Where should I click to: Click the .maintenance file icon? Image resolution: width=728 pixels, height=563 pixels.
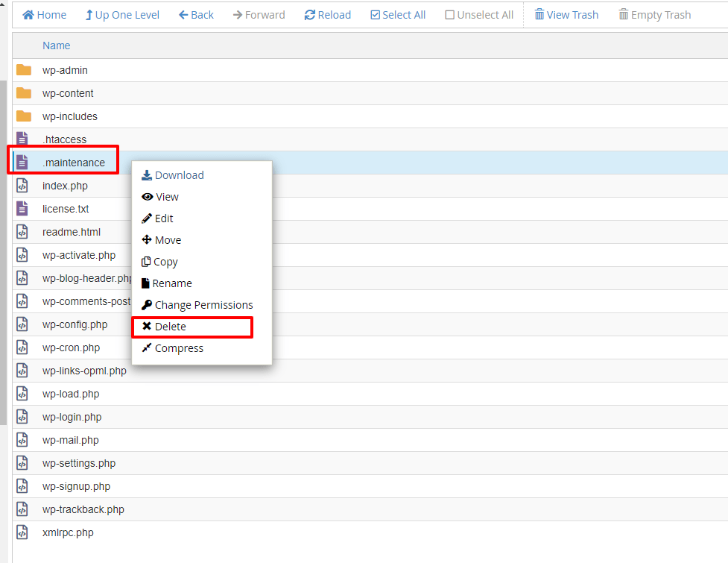coord(22,162)
